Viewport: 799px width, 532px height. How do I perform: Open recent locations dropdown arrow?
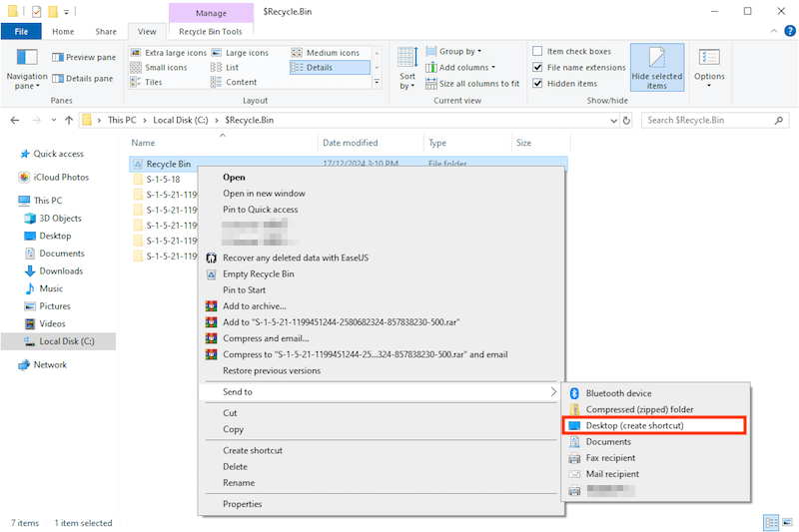click(54, 120)
